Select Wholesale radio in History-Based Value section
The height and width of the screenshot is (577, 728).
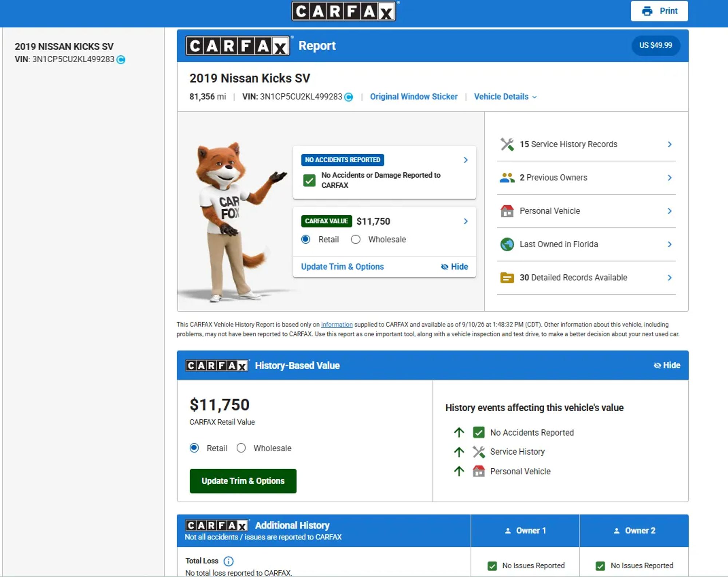(241, 448)
